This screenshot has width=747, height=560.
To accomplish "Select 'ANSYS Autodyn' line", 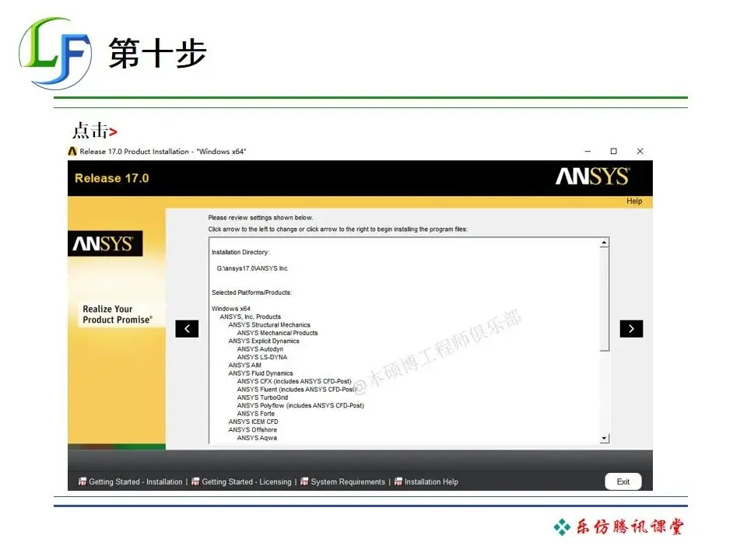I will 260,349.
